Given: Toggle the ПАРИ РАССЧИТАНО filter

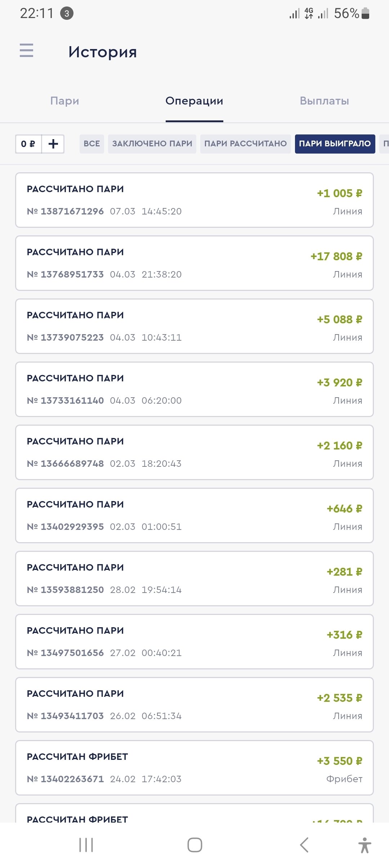Looking at the screenshot, I should click(x=245, y=144).
